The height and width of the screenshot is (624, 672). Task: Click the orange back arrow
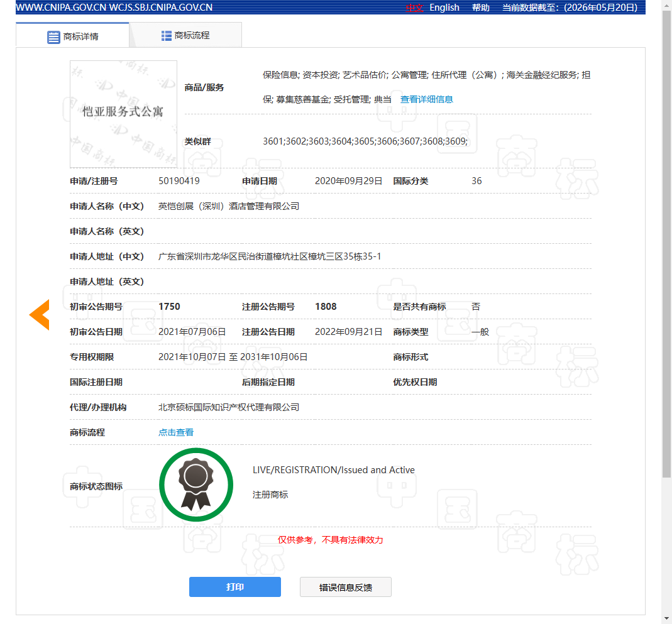click(40, 315)
